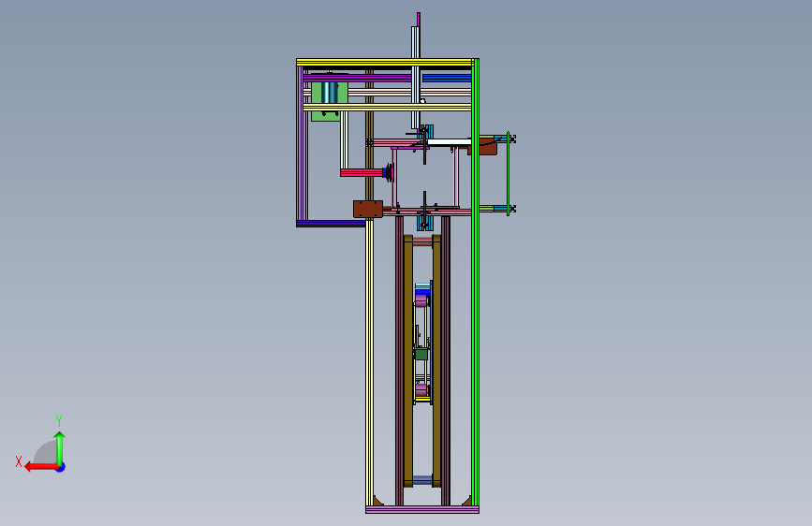Select the tall bright green vertical frame post
Screen dimensions: 812x526
tap(476, 282)
